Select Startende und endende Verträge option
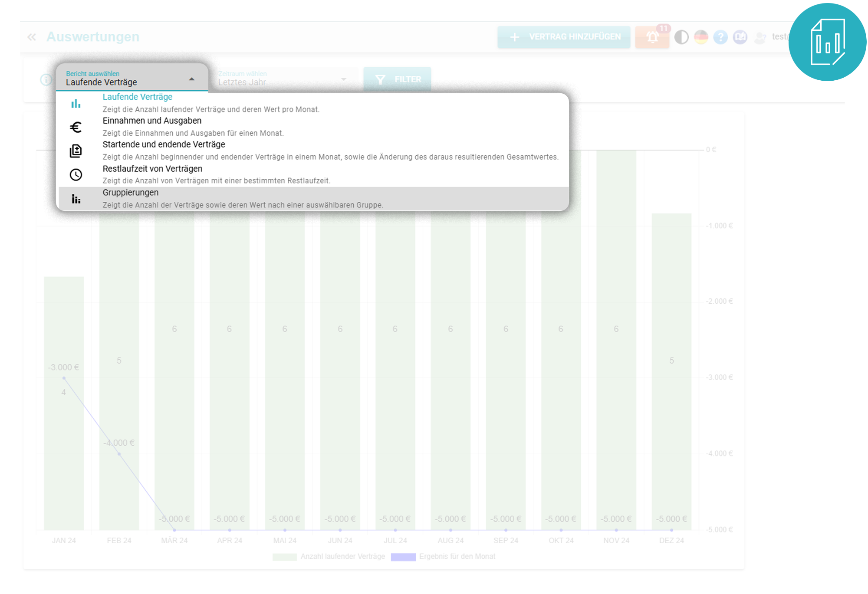The image size is (868, 594). tap(312, 151)
